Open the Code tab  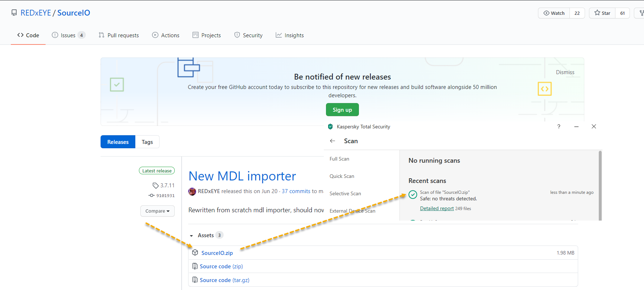pyautogui.click(x=28, y=35)
